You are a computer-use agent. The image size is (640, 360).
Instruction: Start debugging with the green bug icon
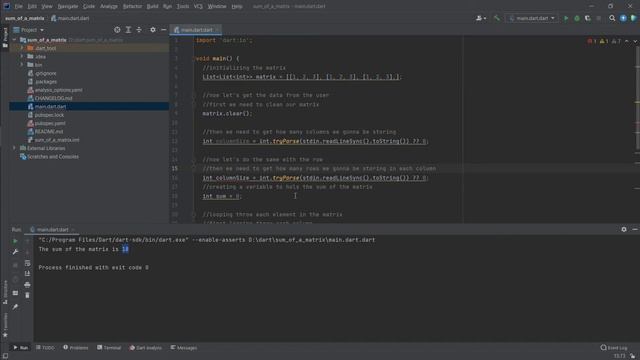577,18
